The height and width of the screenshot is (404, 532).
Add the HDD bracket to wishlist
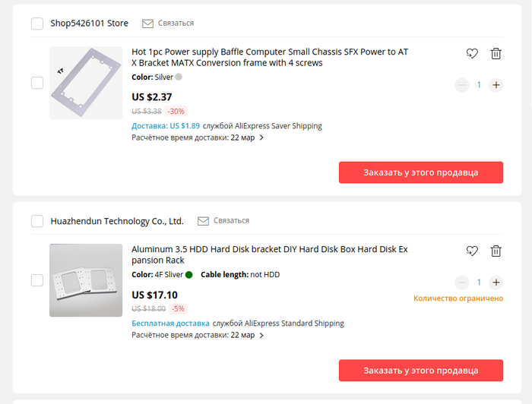click(472, 251)
